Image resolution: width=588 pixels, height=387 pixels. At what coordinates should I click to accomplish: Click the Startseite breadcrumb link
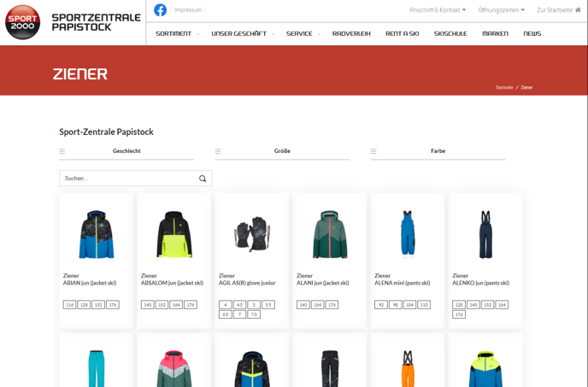(504, 87)
